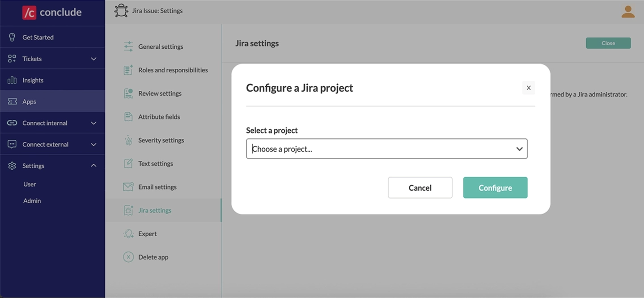
Task: Open Text settings tab
Action: pos(163,163)
